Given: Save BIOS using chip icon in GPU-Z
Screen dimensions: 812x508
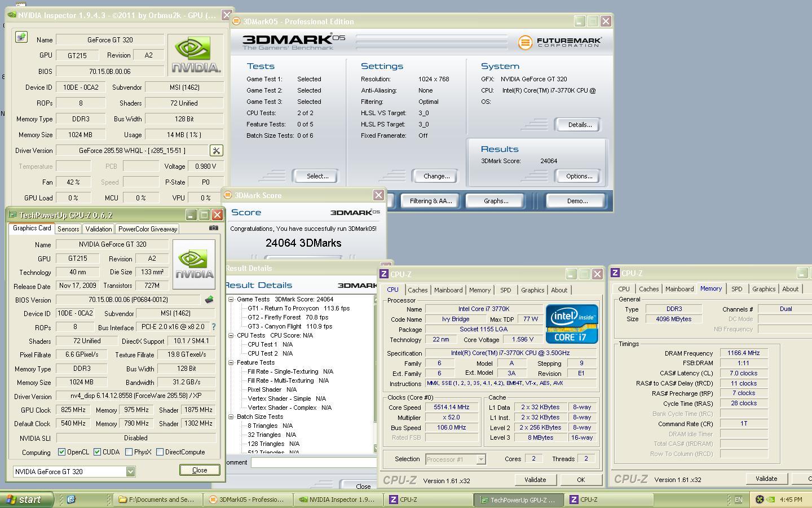Looking at the screenshot, I should 209,300.
